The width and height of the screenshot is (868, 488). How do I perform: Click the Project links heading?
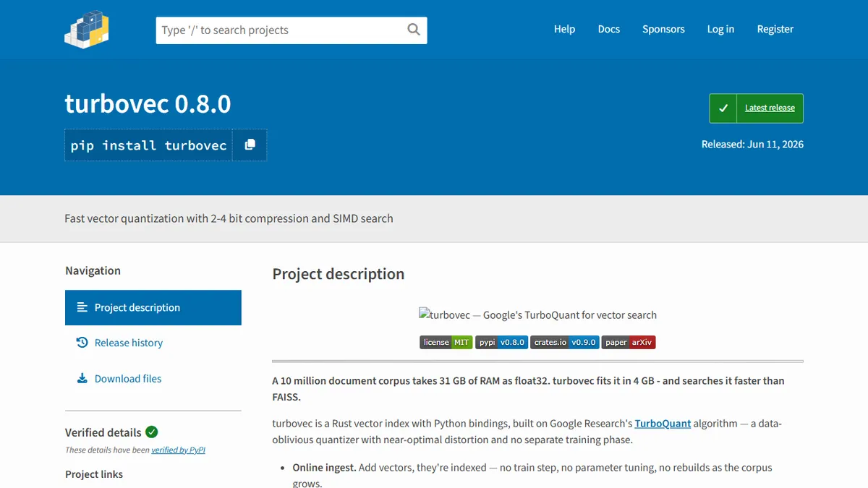pos(94,474)
